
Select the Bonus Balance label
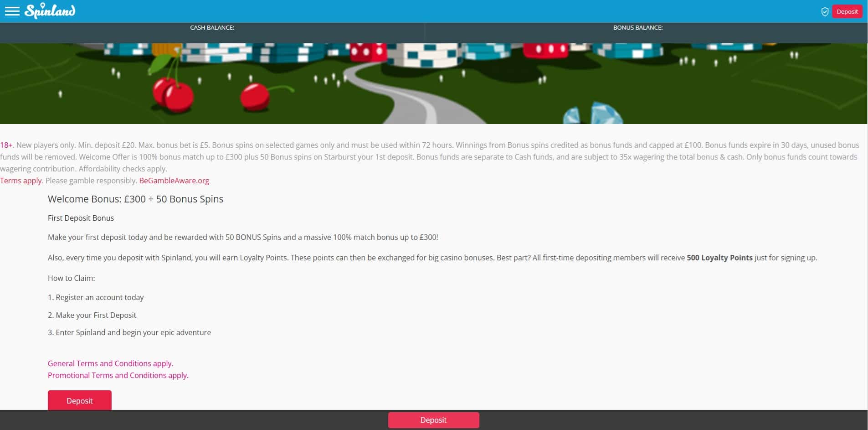(637, 28)
